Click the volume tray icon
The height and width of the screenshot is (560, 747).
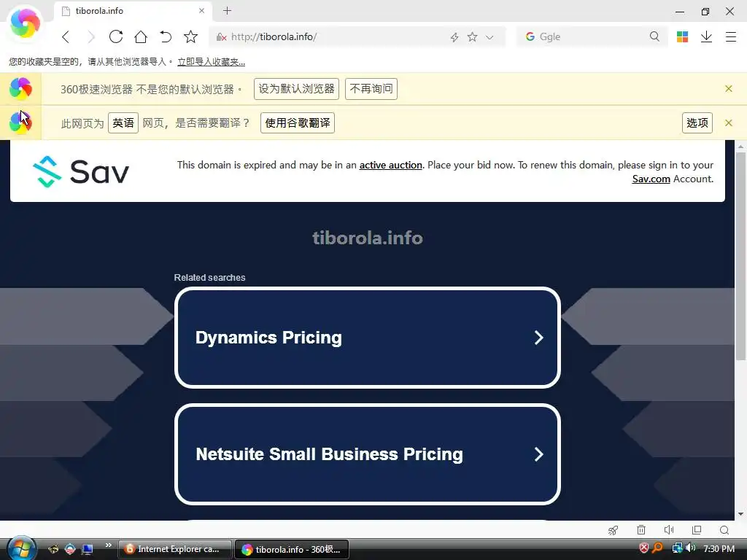691,548
